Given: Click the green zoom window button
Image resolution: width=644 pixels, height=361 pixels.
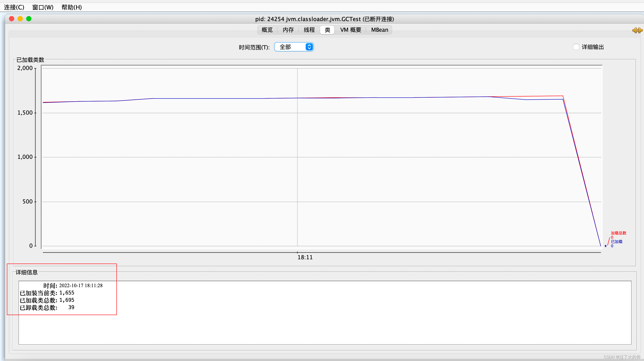Looking at the screenshot, I should [29, 19].
